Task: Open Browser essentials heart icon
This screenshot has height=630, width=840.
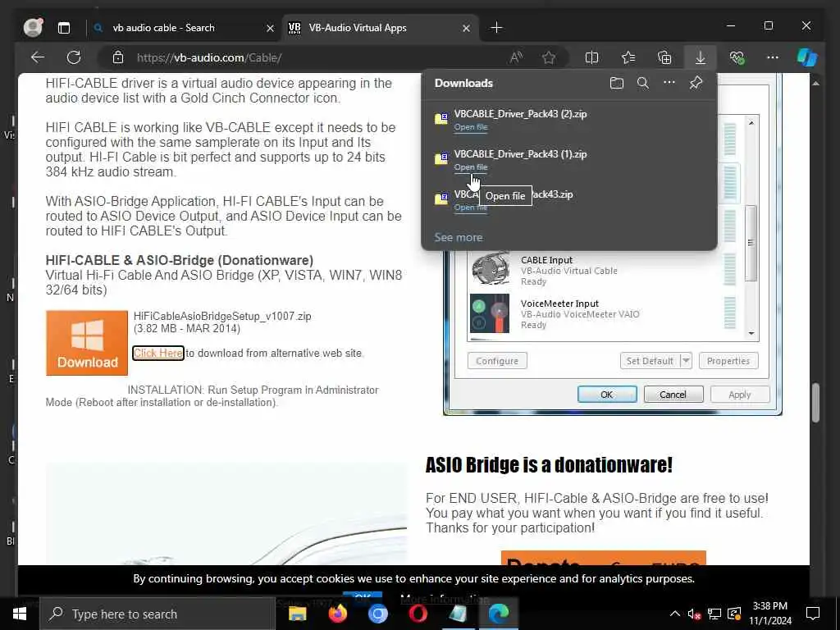Action: 737,57
